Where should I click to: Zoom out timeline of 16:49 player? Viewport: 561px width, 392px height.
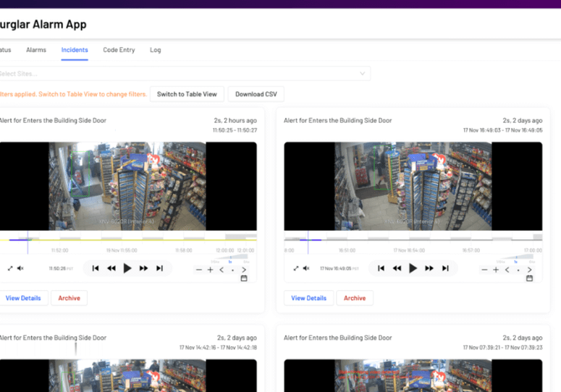pyautogui.click(x=484, y=270)
